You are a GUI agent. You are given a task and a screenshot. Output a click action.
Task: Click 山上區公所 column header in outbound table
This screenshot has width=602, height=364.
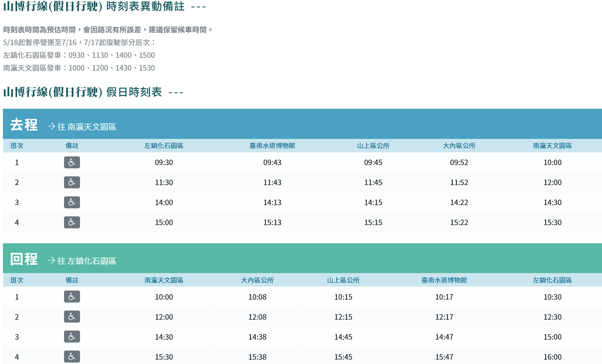coord(373,146)
